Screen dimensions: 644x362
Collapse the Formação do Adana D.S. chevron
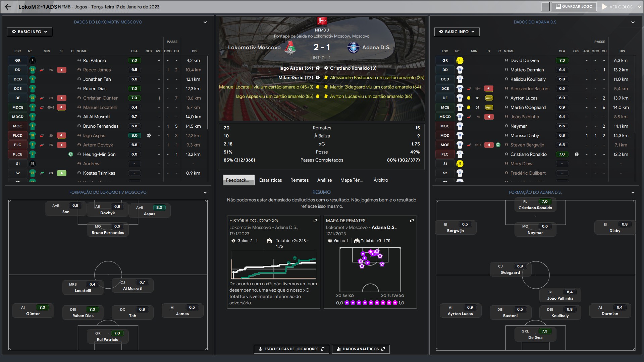pyautogui.click(x=633, y=193)
